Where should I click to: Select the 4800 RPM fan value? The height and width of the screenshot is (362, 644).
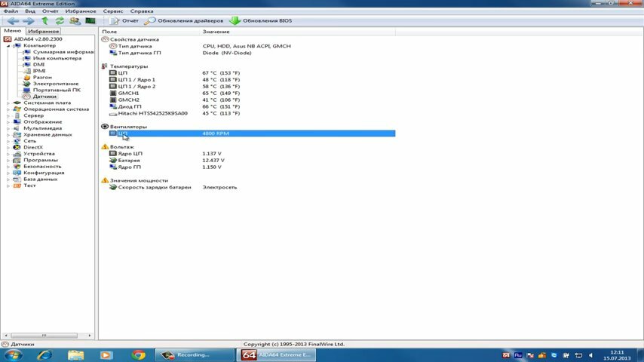coord(216,133)
